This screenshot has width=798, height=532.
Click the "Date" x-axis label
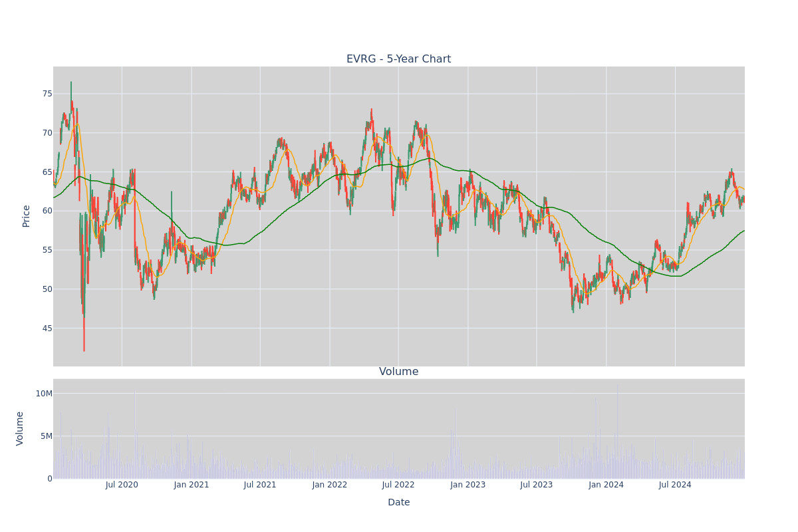click(x=399, y=503)
